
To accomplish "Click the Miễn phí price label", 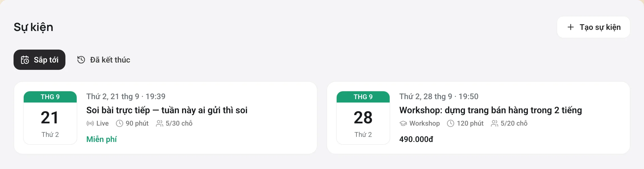I will point(102,139).
